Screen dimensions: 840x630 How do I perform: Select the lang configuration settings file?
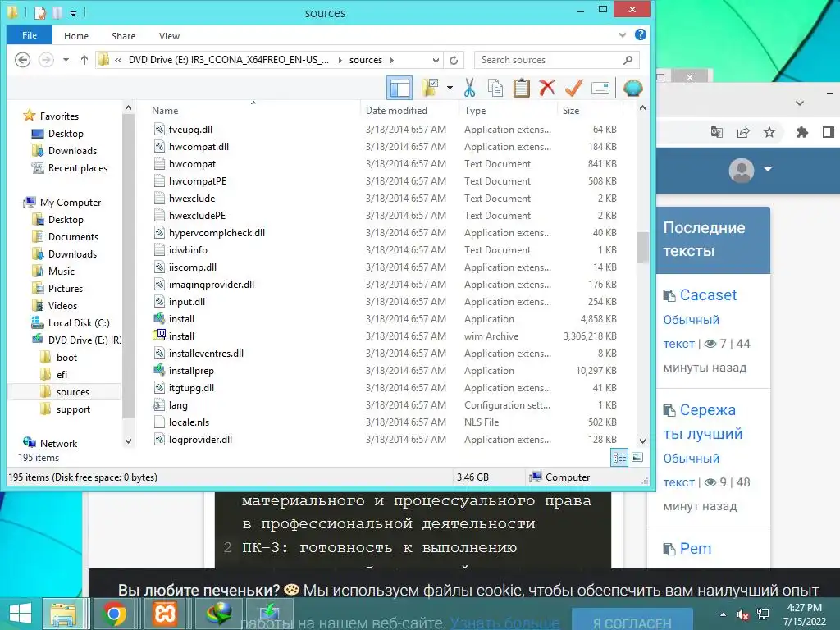178,405
